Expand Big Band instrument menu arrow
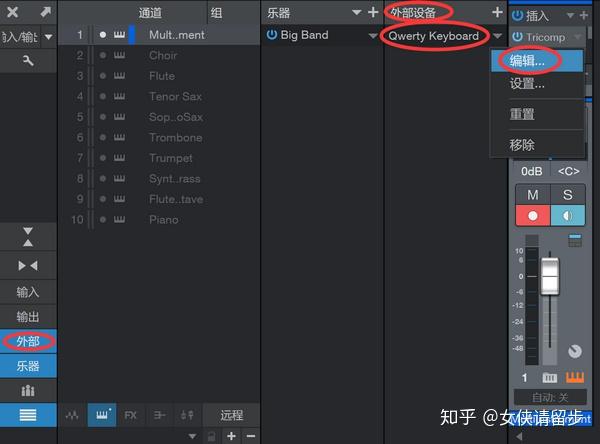The image size is (600, 444). (x=373, y=36)
